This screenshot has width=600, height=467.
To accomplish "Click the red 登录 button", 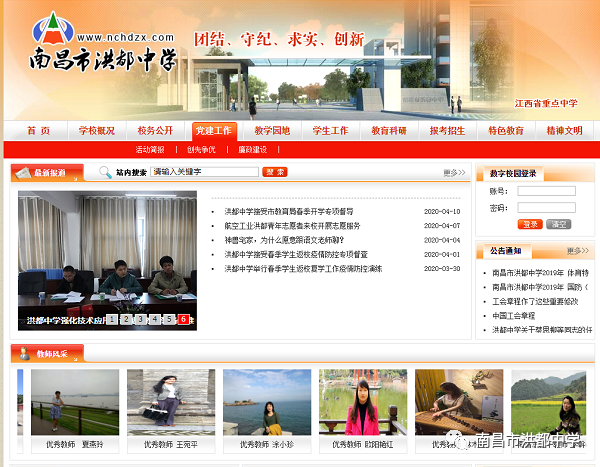I will coord(530,224).
